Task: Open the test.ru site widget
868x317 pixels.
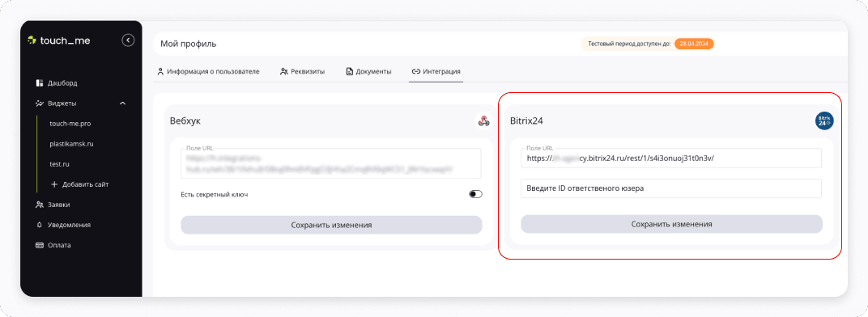Action: pyautogui.click(x=59, y=164)
